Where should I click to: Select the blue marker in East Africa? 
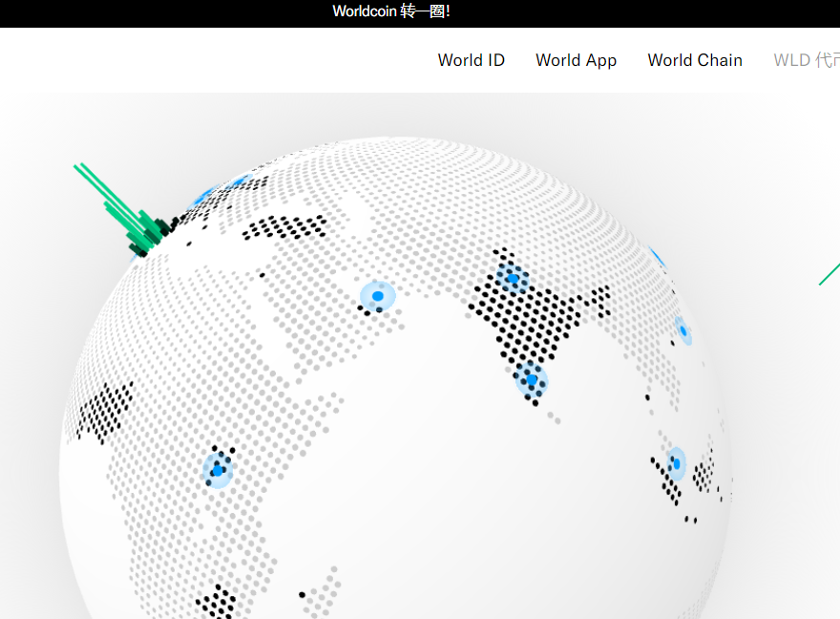tap(218, 470)
